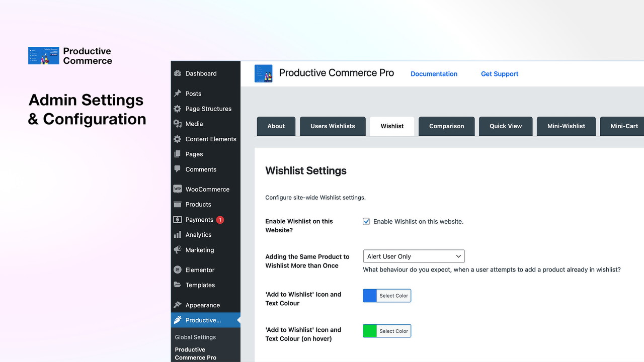Image resolution: width=644 pixels, height=362 pixels.
Task: Click the Payments dollar icon
Action: coord(177,220)
